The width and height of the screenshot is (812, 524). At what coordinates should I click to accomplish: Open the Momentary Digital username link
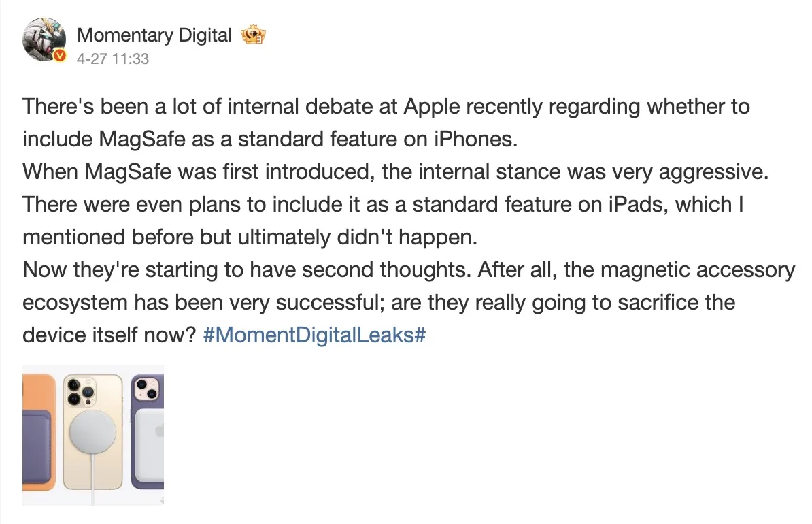click(x=154, y=35)
